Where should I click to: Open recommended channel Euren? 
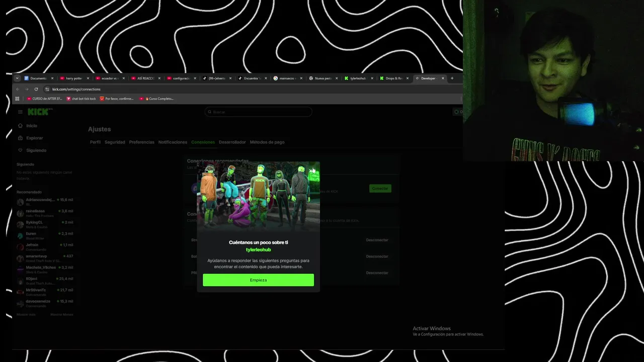tap(45, 236)
